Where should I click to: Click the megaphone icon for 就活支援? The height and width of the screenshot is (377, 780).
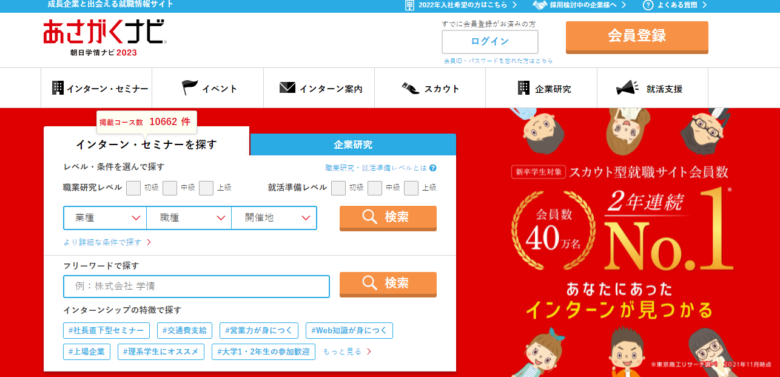coord(627,88)
